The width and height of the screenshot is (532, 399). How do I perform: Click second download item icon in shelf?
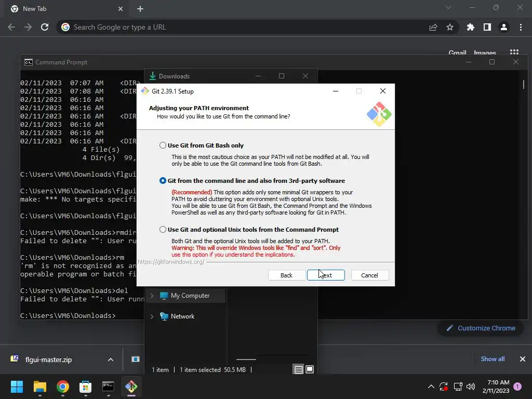click(136, 359)
